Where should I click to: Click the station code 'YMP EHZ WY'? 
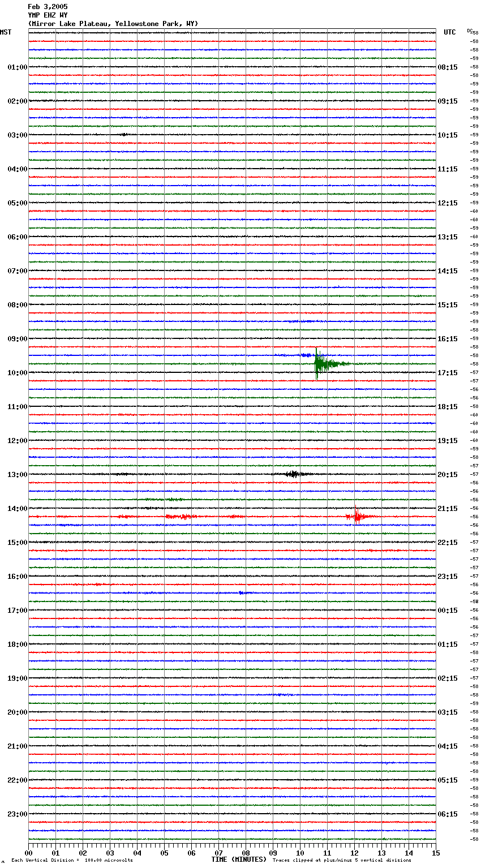point(48,15)
